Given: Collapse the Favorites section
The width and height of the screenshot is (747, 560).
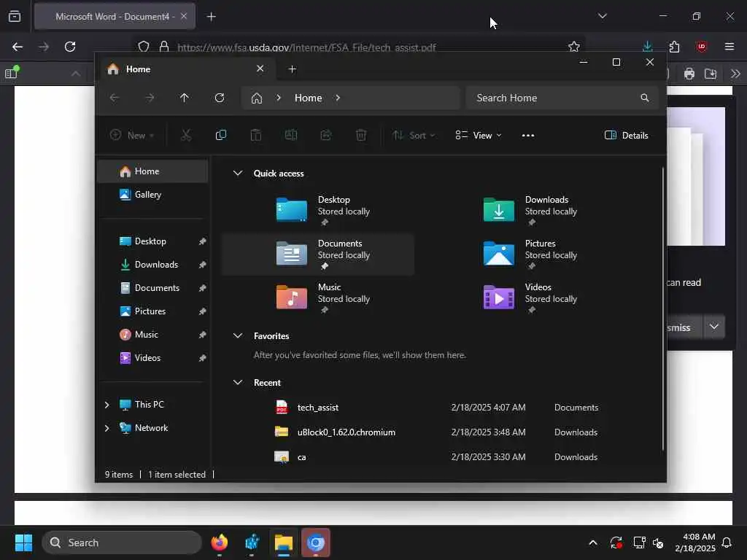Looking at the screenshot, I should click(x=238, y=335).
